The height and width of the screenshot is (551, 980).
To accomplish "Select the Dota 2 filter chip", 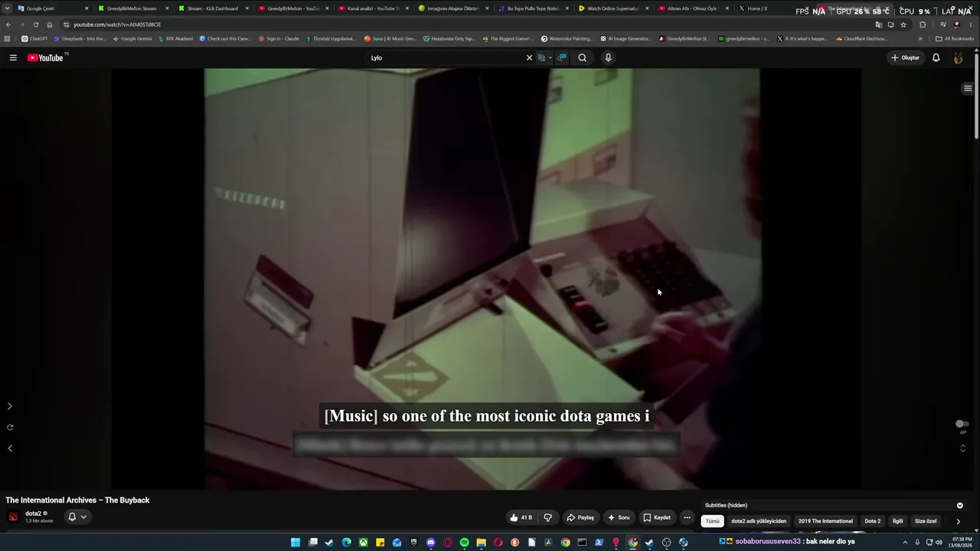I will coord(873,521).
